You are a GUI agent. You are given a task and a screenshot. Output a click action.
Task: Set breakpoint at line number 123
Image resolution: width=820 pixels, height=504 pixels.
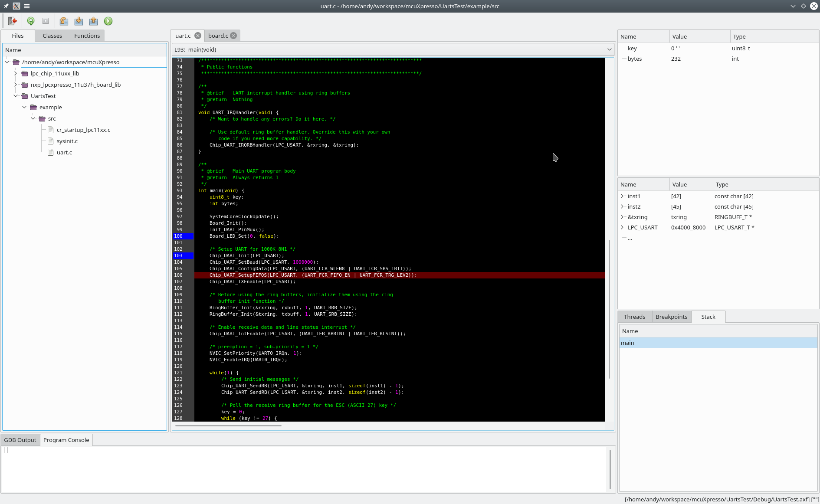pyautogui.click(x=178, y=386)
